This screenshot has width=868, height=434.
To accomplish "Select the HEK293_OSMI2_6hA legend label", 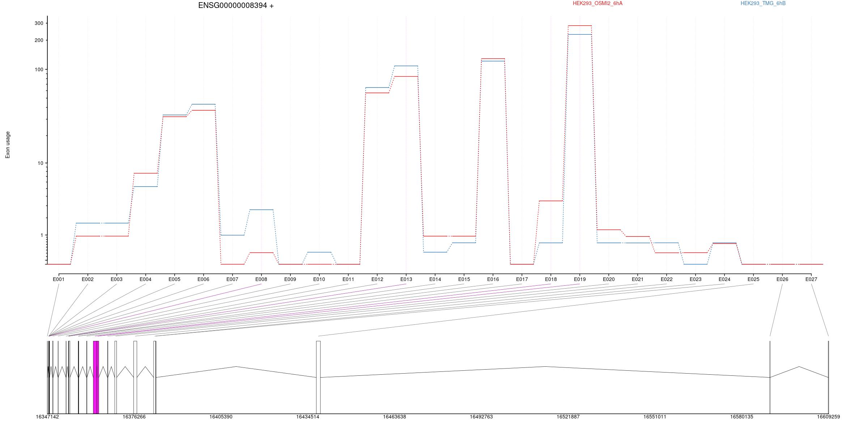I will tap(597, 3).
